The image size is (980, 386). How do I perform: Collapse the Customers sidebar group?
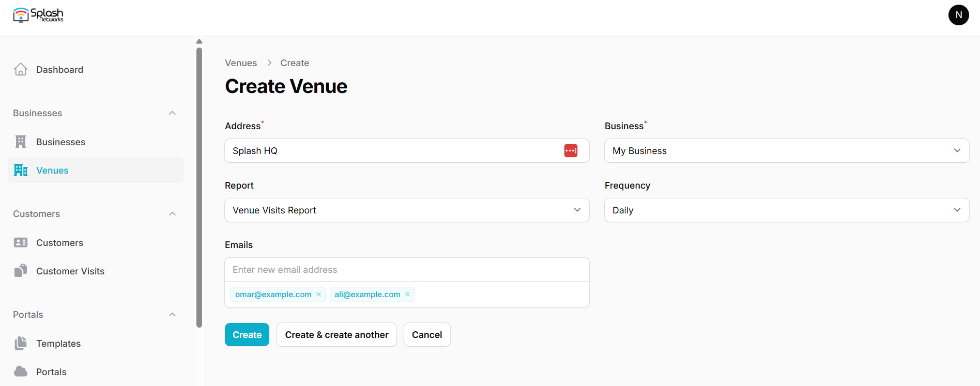tap(173, 214)
